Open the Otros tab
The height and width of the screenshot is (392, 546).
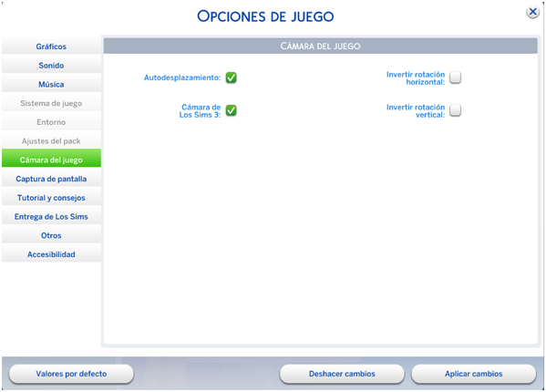pos(51,235)
